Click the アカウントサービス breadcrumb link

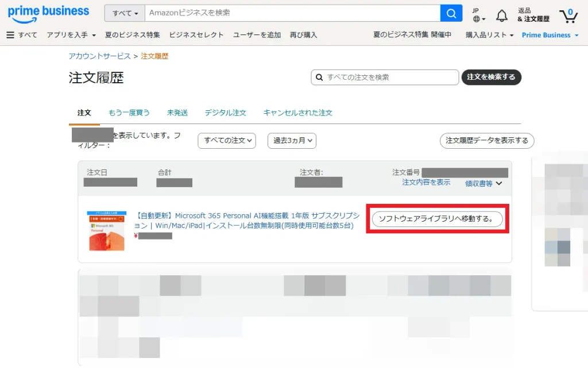[x=99, y=56]
